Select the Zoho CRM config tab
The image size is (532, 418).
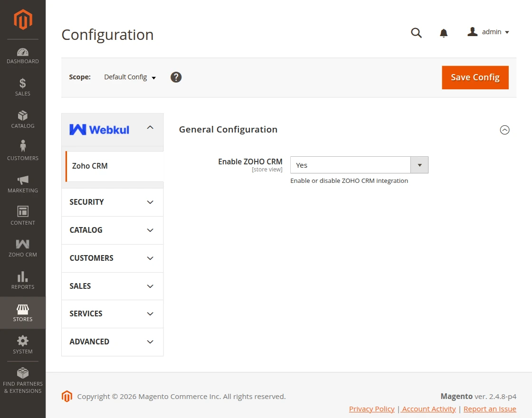pos(114,166)
